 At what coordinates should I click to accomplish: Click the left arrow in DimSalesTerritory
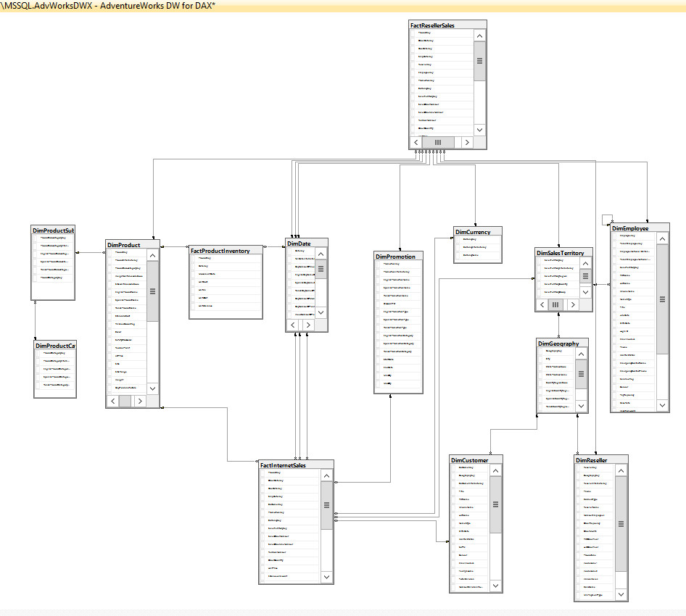click(x=542, y=304)
